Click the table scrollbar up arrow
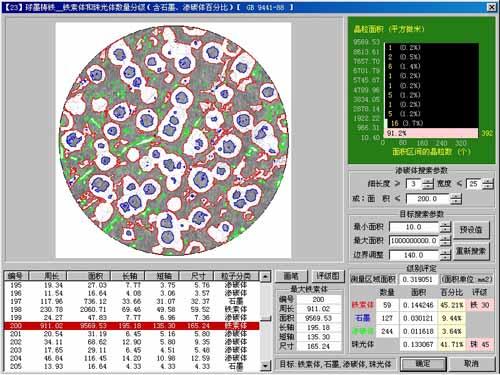Image resolution: width=500 pixels, height=375 pixels. coord(265,277)
